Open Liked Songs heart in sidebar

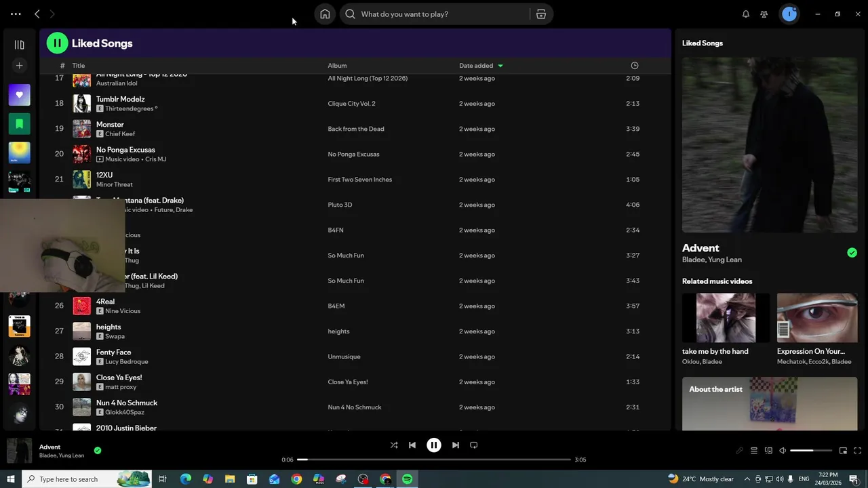[19, 95]
